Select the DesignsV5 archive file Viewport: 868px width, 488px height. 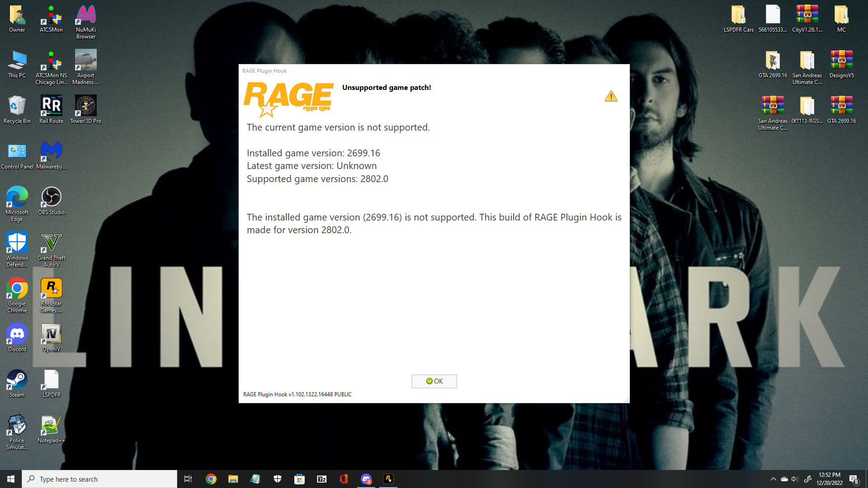coord(841,61)
